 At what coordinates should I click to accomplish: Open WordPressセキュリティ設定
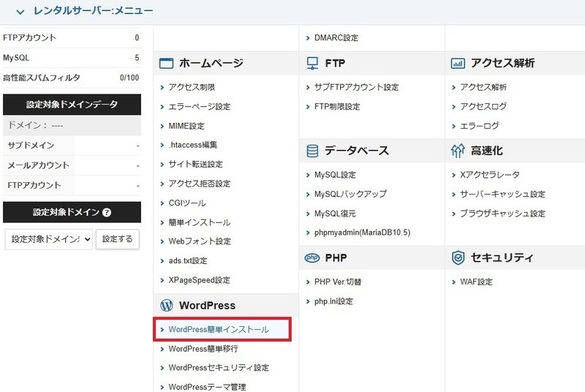[x=219, y=368]
